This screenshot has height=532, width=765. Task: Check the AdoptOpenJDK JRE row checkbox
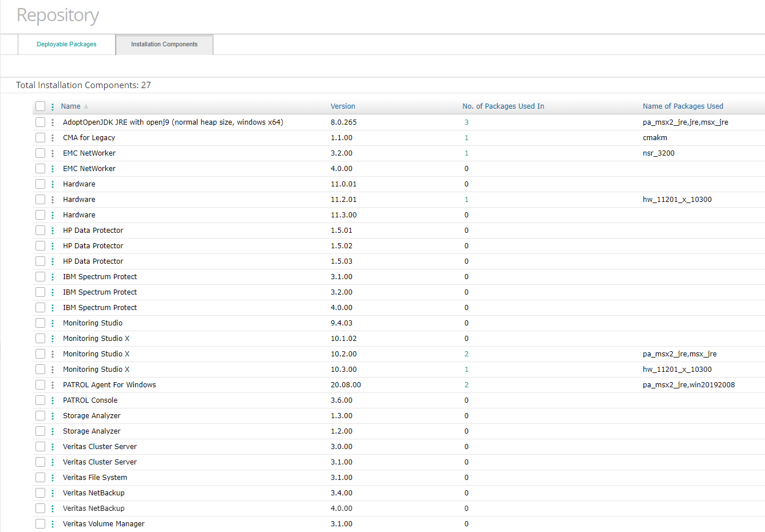[x=40, y=122]
